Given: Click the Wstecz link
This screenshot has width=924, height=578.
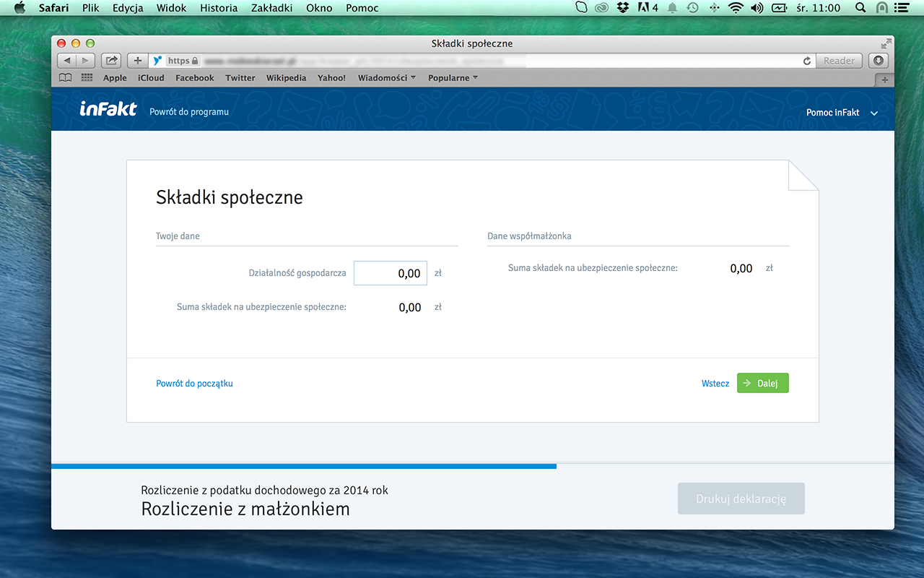Looking at the screenshot, I should click(715, 384).
